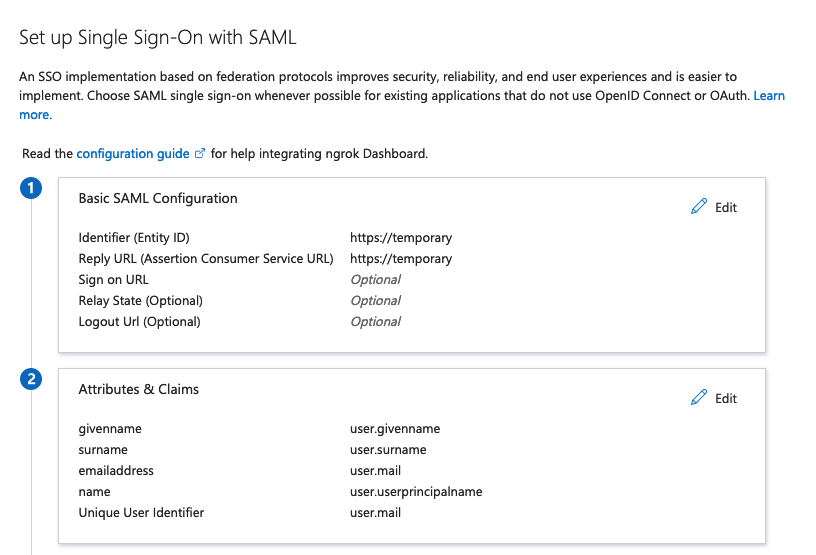Open the configuration guide link

133,154
